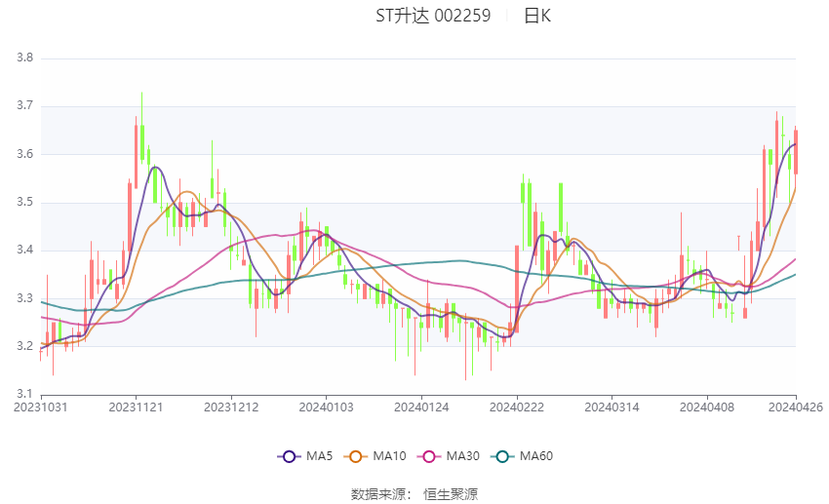Click the 20231121 x-axis date label
829x504 pixels.
136,407
